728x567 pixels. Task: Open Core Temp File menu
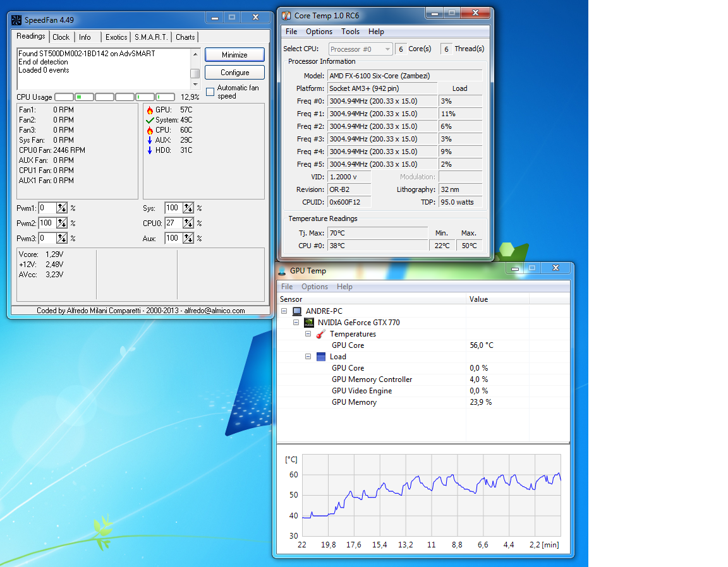(x=291, y=32)
